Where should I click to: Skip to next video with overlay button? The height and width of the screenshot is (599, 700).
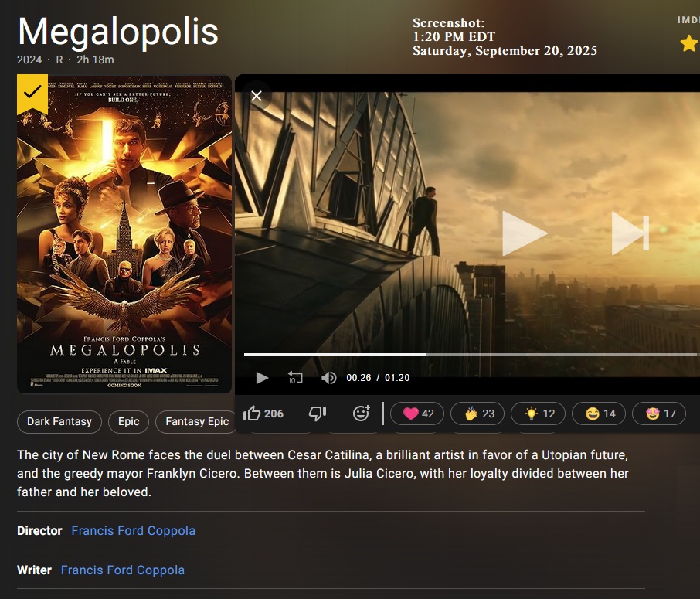click(x=630, y=233)
